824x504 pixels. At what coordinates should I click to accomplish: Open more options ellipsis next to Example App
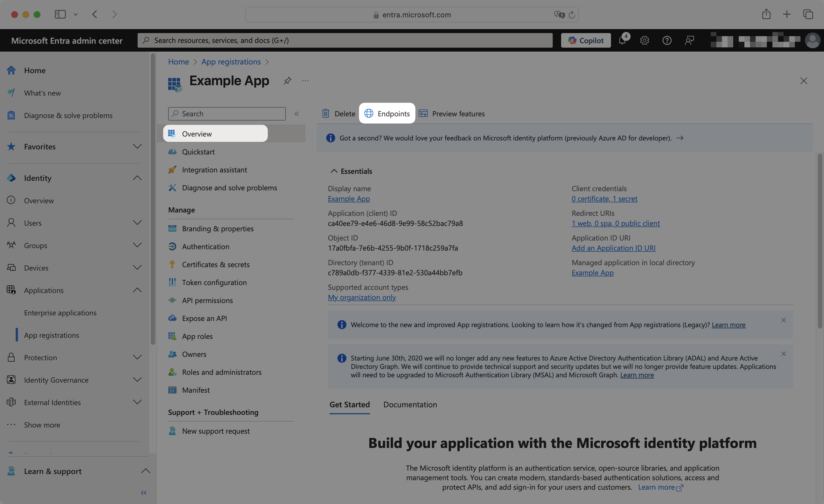305,81
